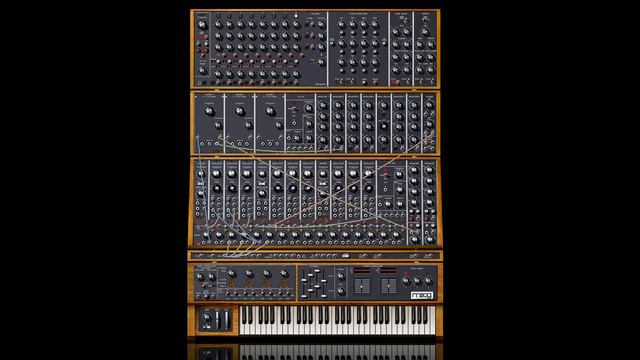Click fourth of four large lower-console knobs

(x=284, y=273)
